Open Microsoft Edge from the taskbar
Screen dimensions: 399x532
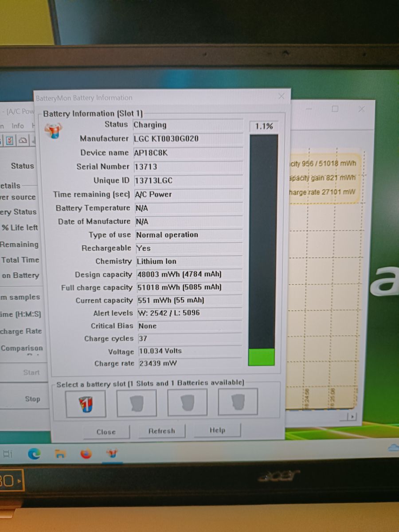point(34,453)
